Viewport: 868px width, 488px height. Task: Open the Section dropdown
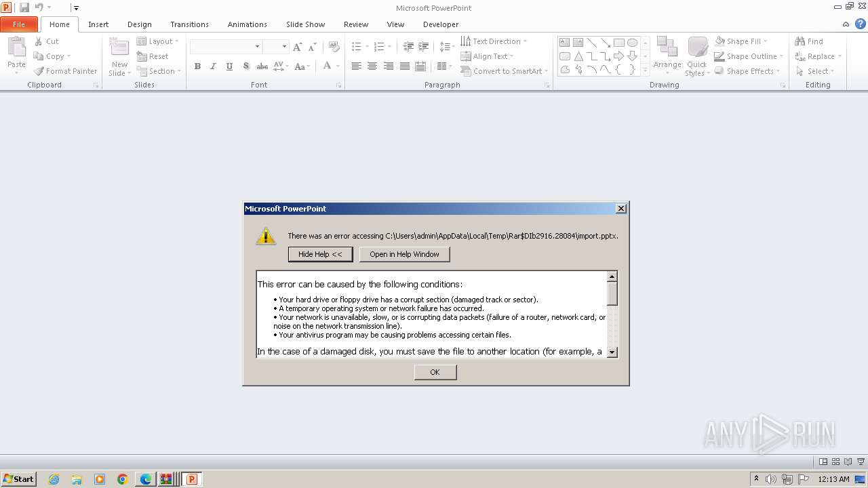(x=159, y=71)
